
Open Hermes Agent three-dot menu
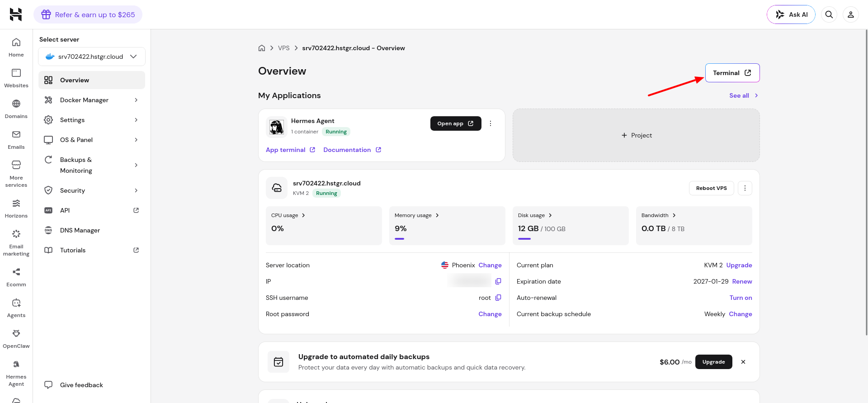pyautogui.click(x=491, y=123)
